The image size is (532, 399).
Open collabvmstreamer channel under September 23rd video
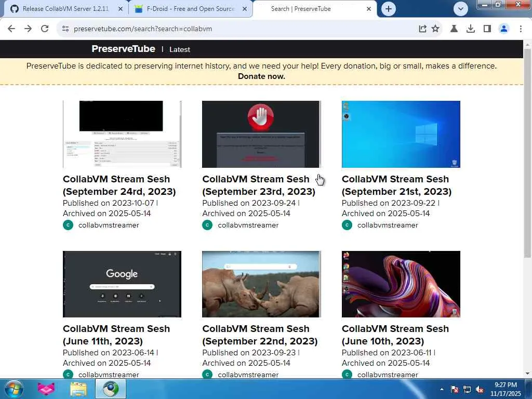tap(248, 225)
